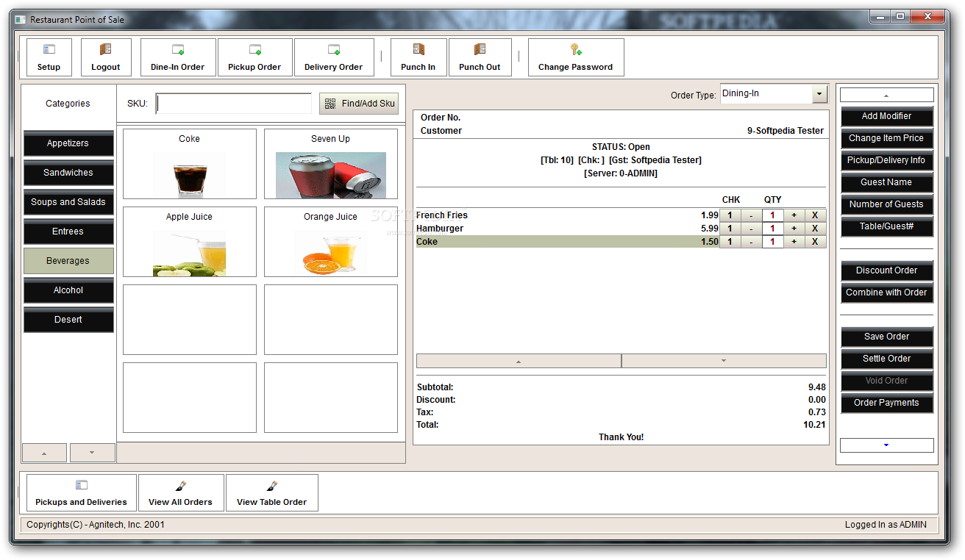965x560 pixels.
Task: Decrease Coke quantity with minus
Action: pyautogui.click(x=751, y=242)
